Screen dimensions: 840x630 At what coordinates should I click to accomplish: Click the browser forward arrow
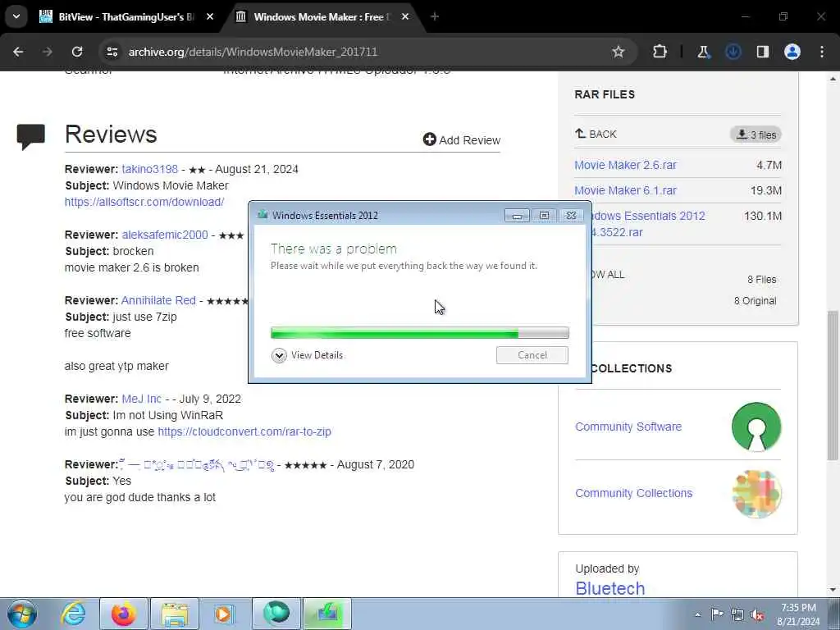[x=48, y=52]
